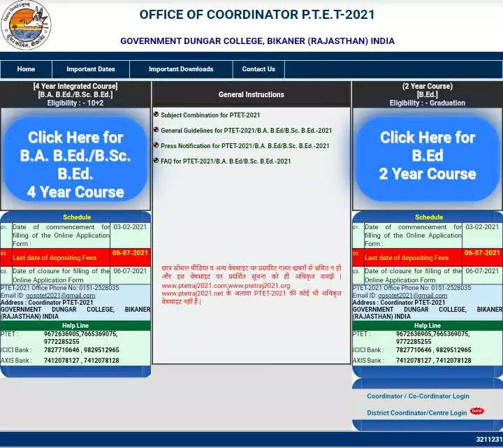This screenshot has width=503, height=448.
Task: Click right panel Help Line heading
Action: (428, 326)
